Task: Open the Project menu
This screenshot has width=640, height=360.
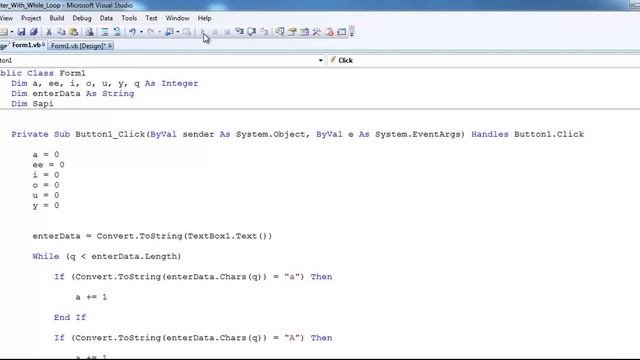Action: tap(31, 18)
